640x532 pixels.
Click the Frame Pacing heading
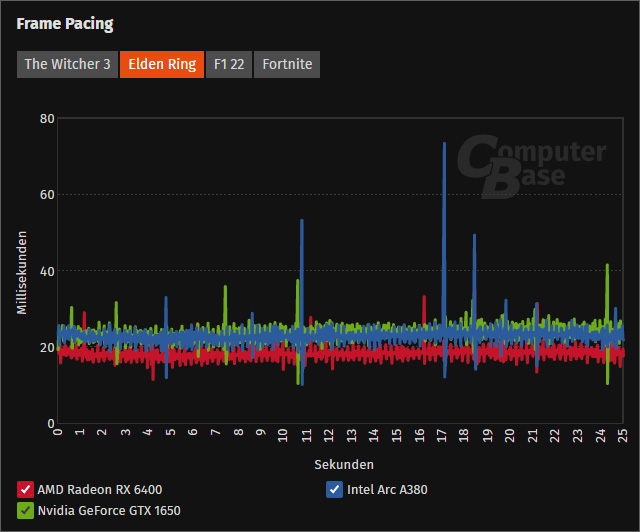64,23
